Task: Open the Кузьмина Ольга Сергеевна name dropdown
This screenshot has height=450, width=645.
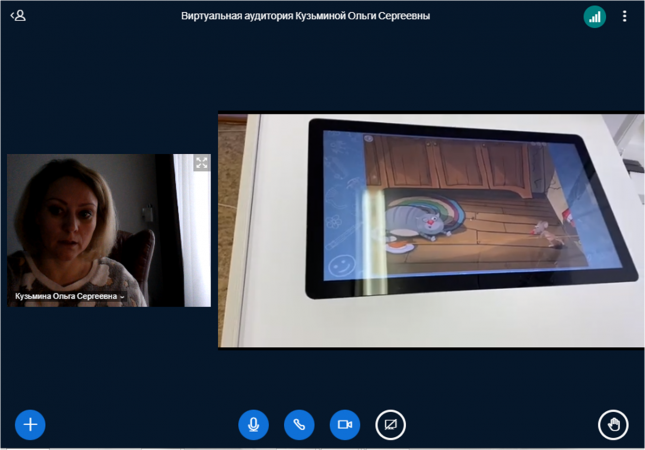Action: click(x=70, y=296)
